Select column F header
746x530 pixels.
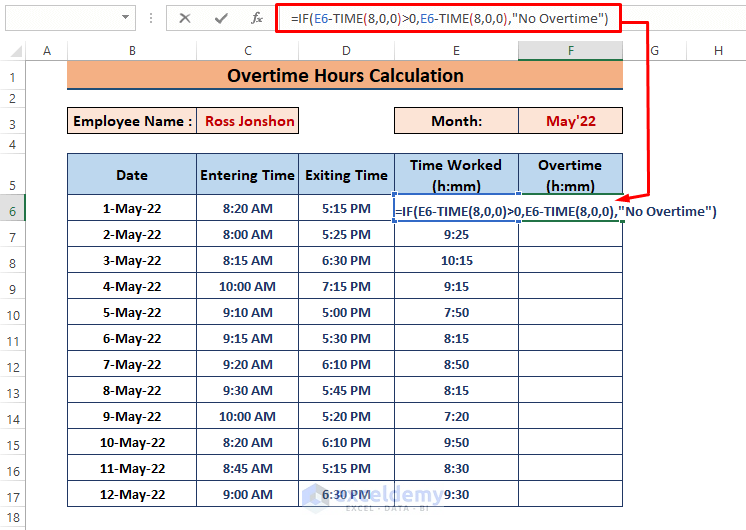click(570, 50)
